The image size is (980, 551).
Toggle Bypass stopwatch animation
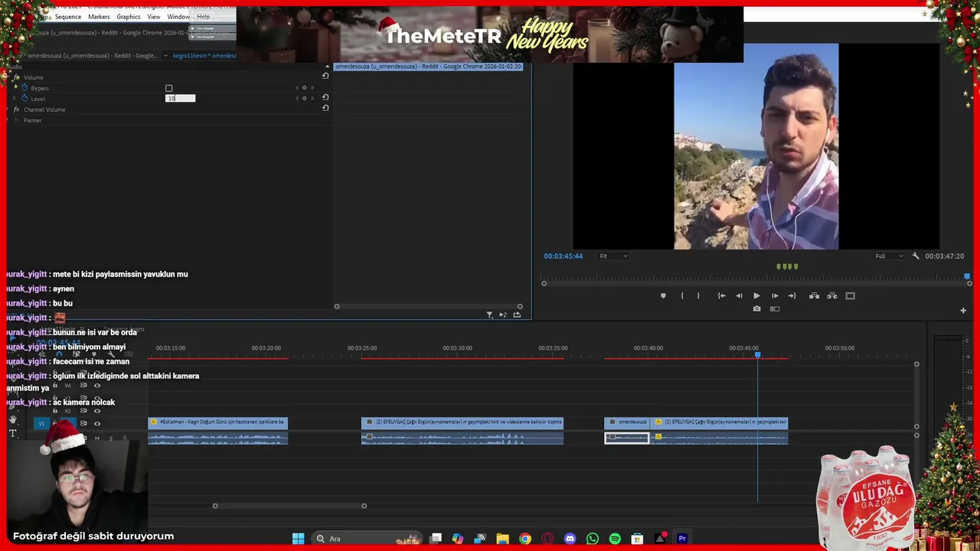[24, 88]
